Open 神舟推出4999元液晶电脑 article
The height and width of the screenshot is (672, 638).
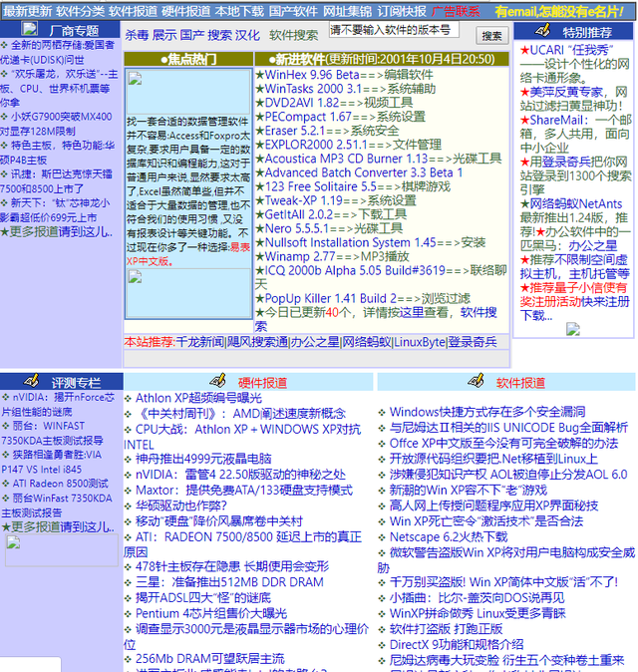(203, 459)
